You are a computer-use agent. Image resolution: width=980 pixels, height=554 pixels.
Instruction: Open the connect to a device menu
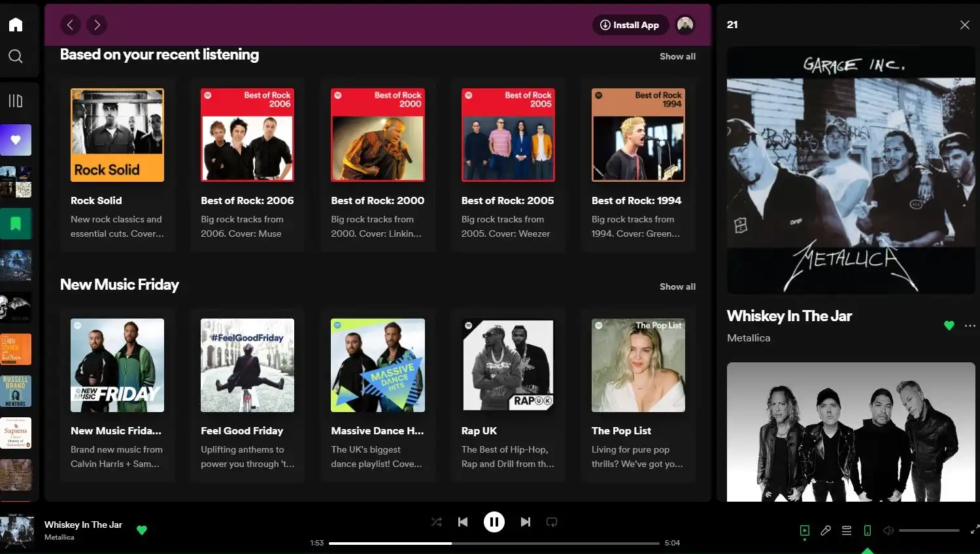point(868,530)
